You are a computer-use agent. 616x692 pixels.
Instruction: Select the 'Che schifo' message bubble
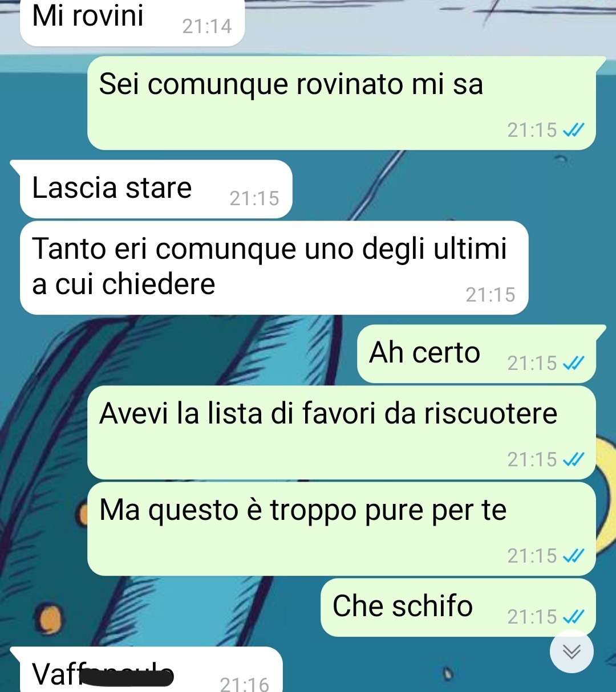click(458, 608)
